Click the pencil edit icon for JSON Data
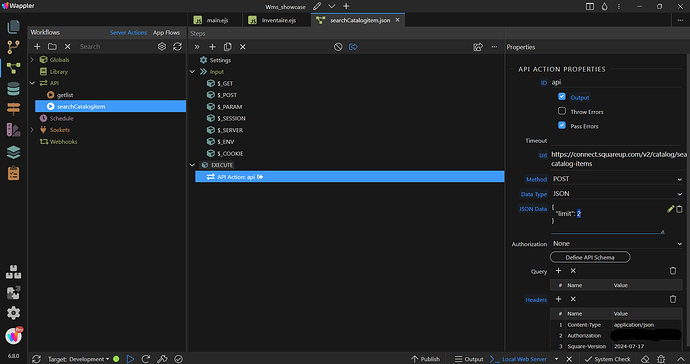This screenshot has width=690, height=364. (670, 210)
